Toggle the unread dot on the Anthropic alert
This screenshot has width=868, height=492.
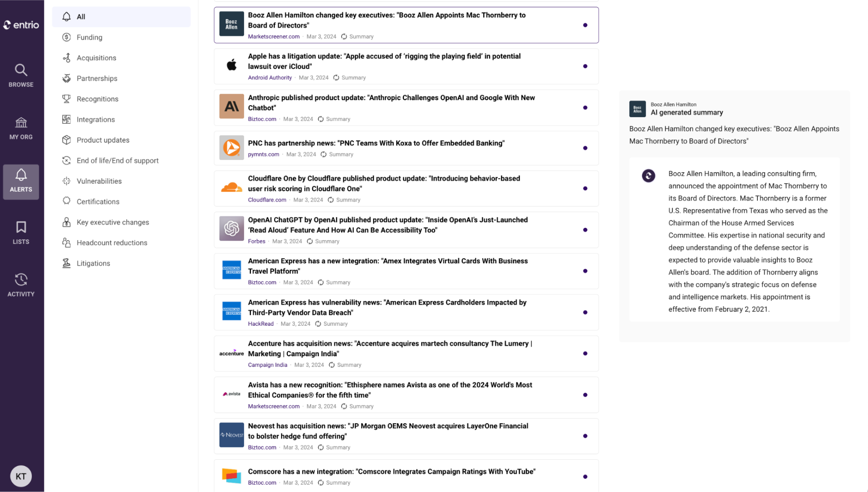[x=585, y=108]
